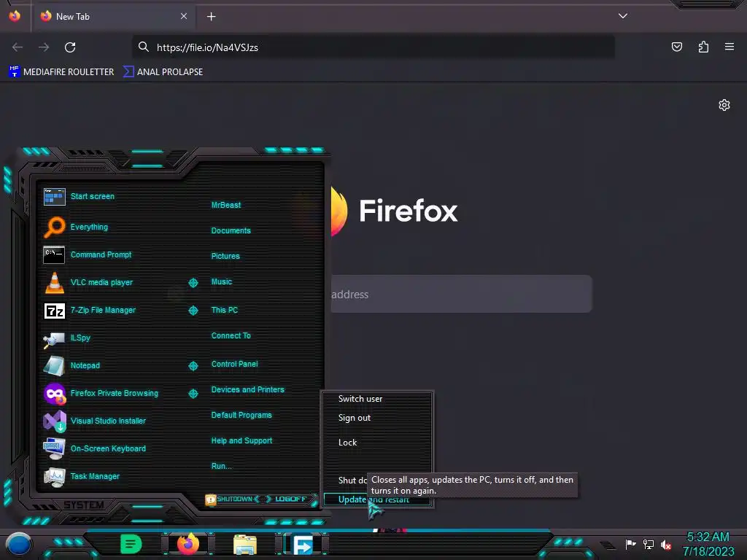Launch Everything search magnifier icon
The width and height of the screenshot is (747, 560).
[54, 227]
